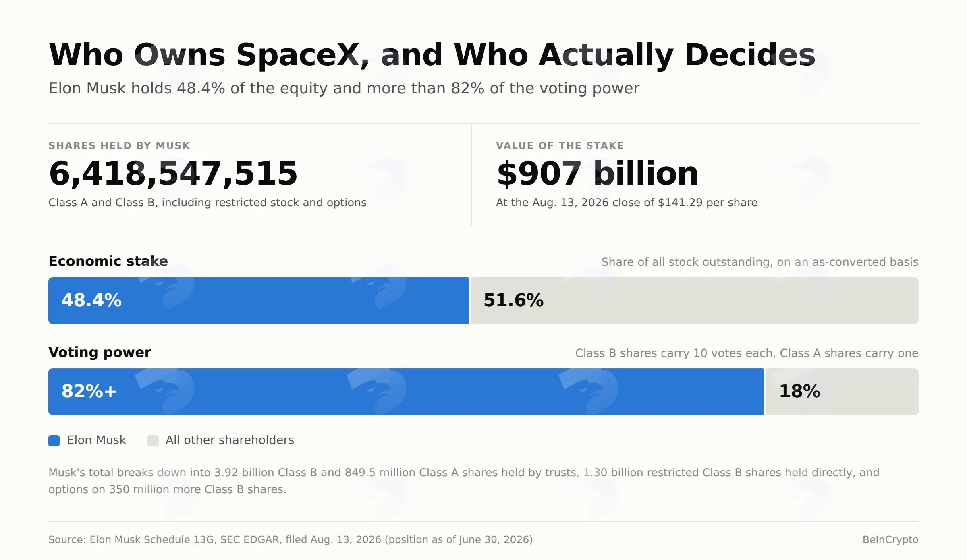Screen dimensions: 967x560
Task: Click the main headline about SpaceX ownership
Action: [432, 55]
